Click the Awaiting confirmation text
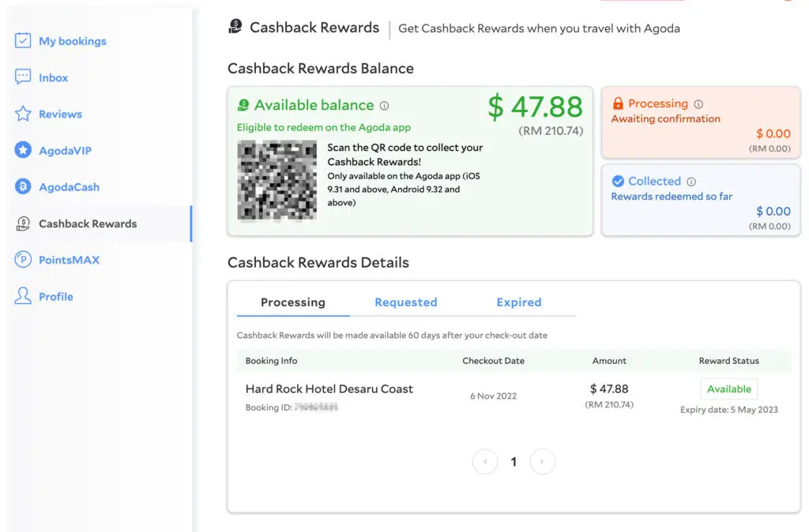 coord(665,119)
